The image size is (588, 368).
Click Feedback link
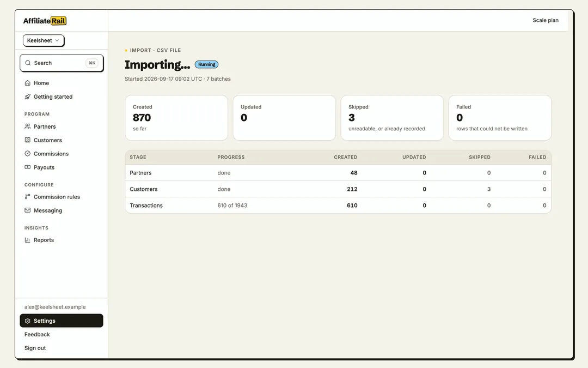(x=37, y=334)
